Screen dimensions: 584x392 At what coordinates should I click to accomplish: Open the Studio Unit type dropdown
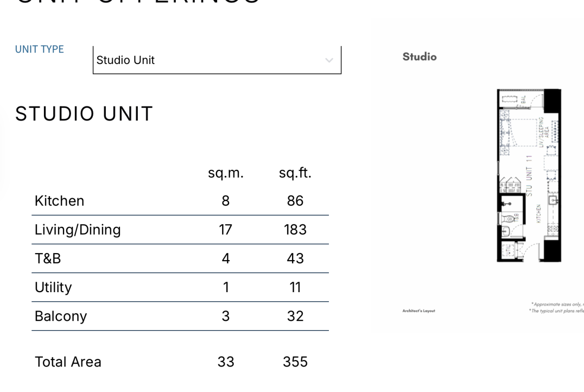(x=217, y=60)
